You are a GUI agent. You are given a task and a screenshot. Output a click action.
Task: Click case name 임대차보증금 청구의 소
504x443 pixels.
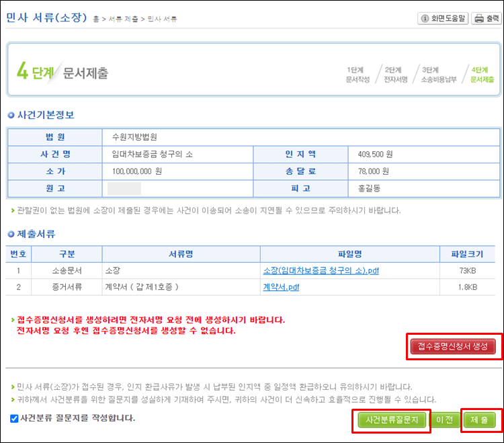pyautogui.click(x=152, y=155)
